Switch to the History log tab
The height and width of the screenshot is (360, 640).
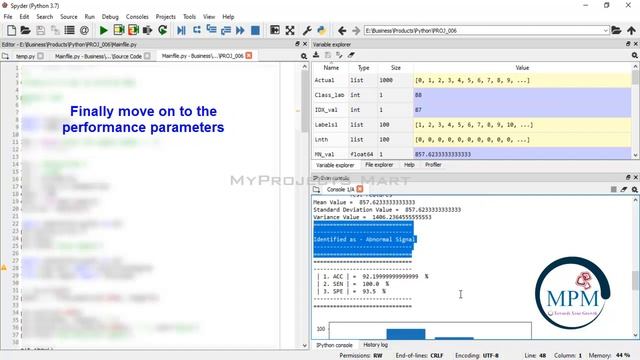tap(376, 345)
